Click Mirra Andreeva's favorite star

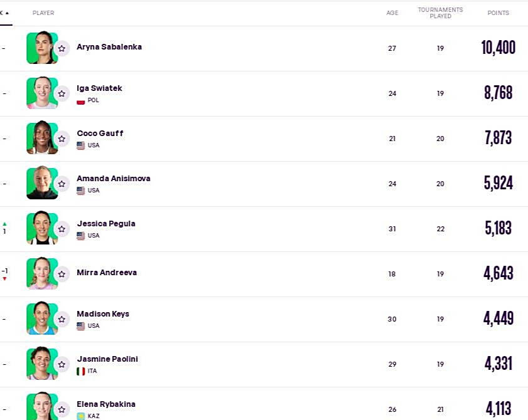61,274
